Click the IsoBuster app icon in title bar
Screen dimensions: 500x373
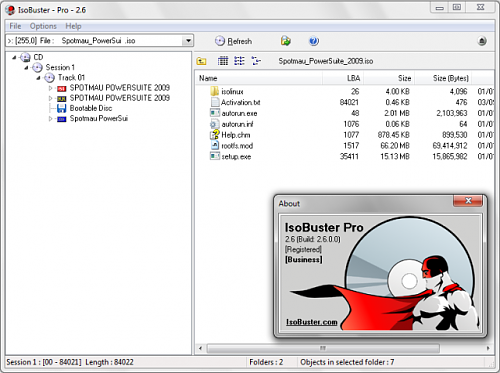click(x=10, y=10)
